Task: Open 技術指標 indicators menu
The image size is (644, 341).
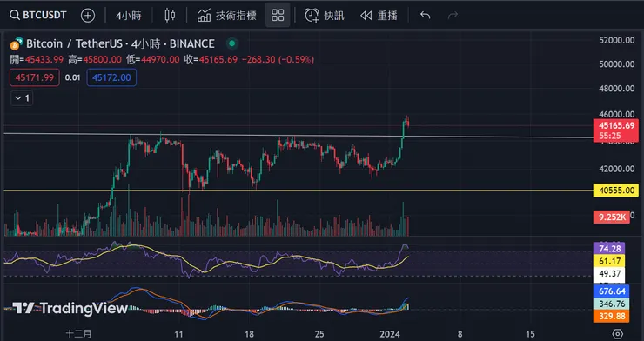Action: point(227,16)
